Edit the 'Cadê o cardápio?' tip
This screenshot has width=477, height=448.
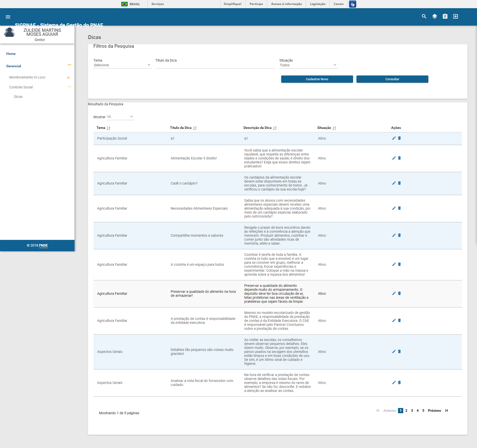tap(394, 183)
